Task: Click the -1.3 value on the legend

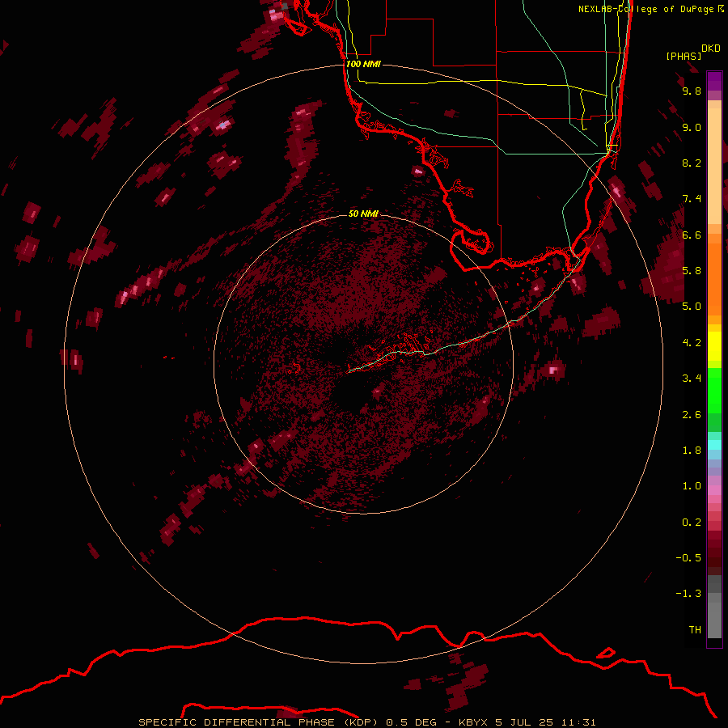Action: [688, 594]
